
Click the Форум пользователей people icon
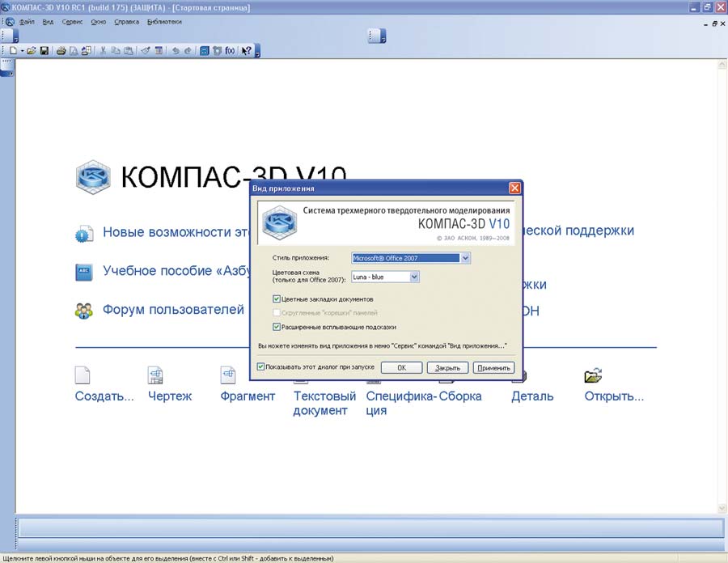(x=84, y=311)
